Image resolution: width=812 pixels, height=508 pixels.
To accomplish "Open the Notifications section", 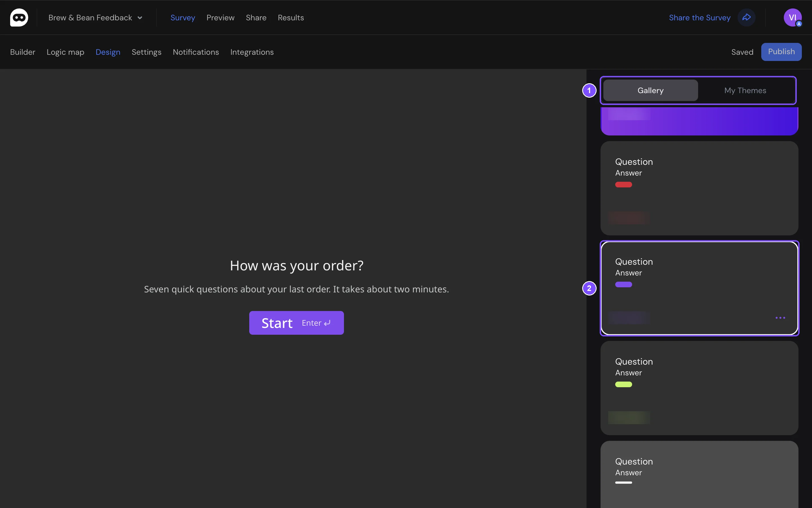I will point(196,52).
